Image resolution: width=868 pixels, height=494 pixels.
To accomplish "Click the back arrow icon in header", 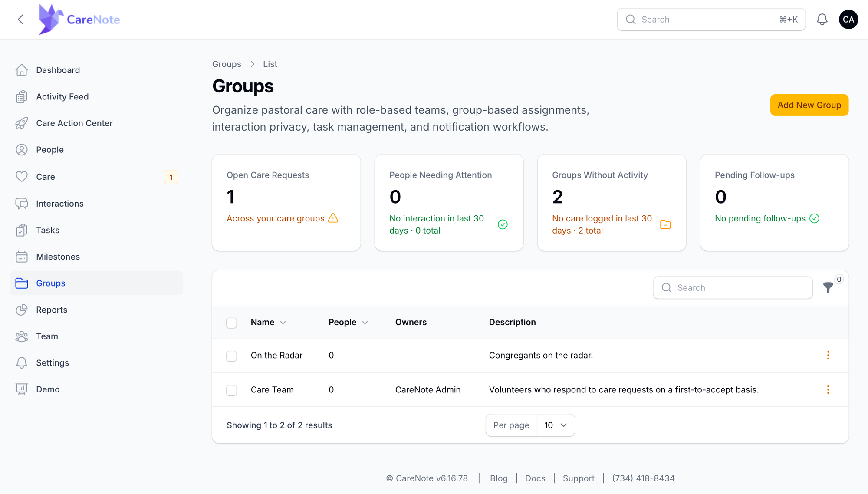I will (20, 20).
